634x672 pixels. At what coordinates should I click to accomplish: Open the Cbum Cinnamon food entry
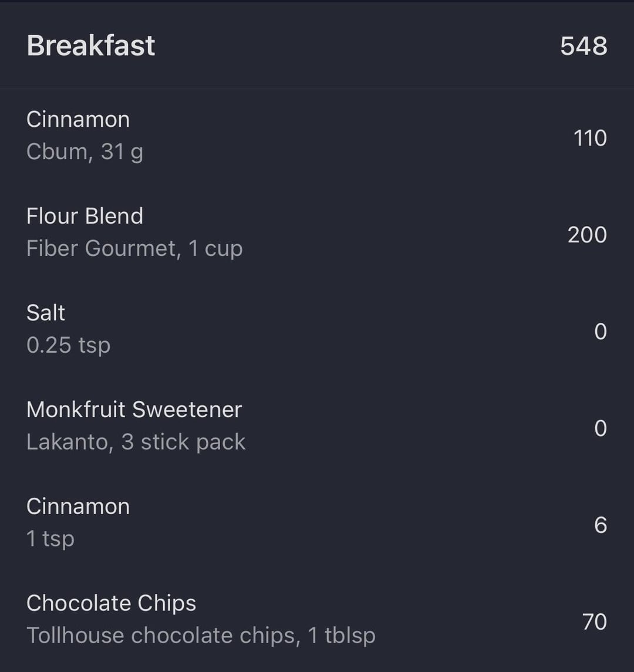78,119
